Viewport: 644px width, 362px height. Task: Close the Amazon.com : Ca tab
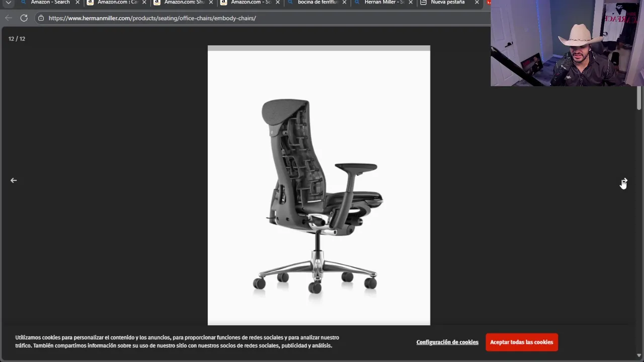point(144,3)
